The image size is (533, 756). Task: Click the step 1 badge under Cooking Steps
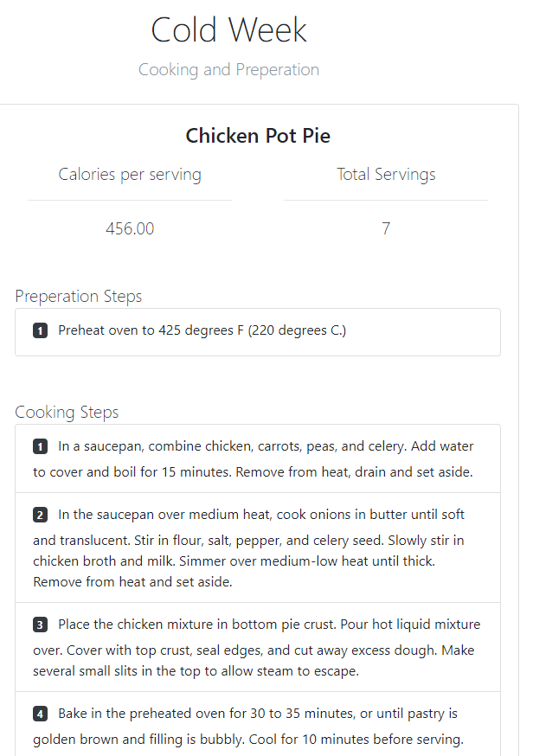point(40,447)
